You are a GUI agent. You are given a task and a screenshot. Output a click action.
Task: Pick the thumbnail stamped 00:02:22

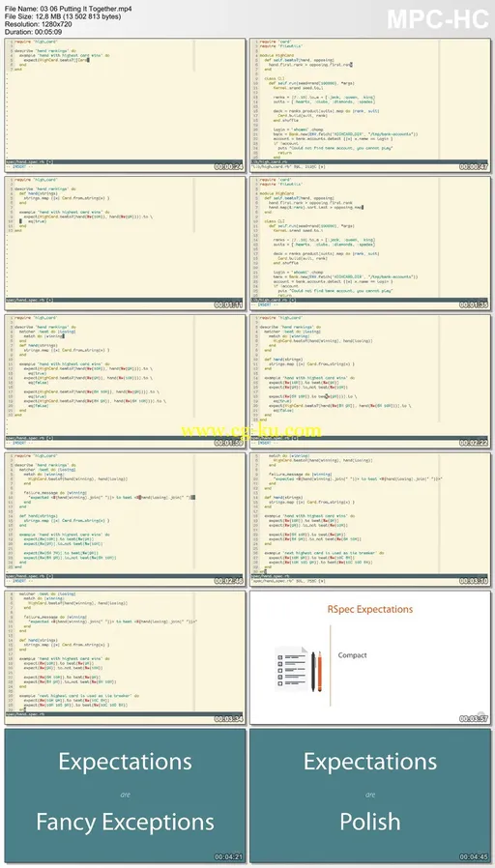pos(370,381)
